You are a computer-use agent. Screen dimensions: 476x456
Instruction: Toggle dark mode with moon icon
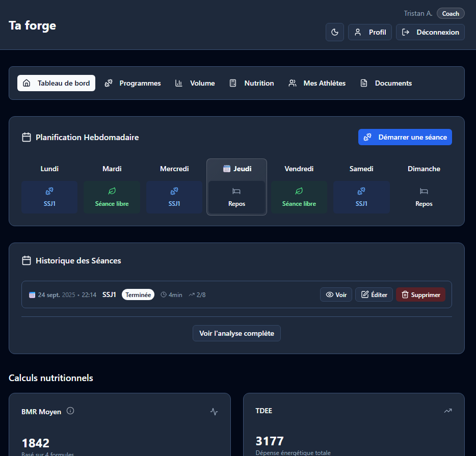(335, 32)
